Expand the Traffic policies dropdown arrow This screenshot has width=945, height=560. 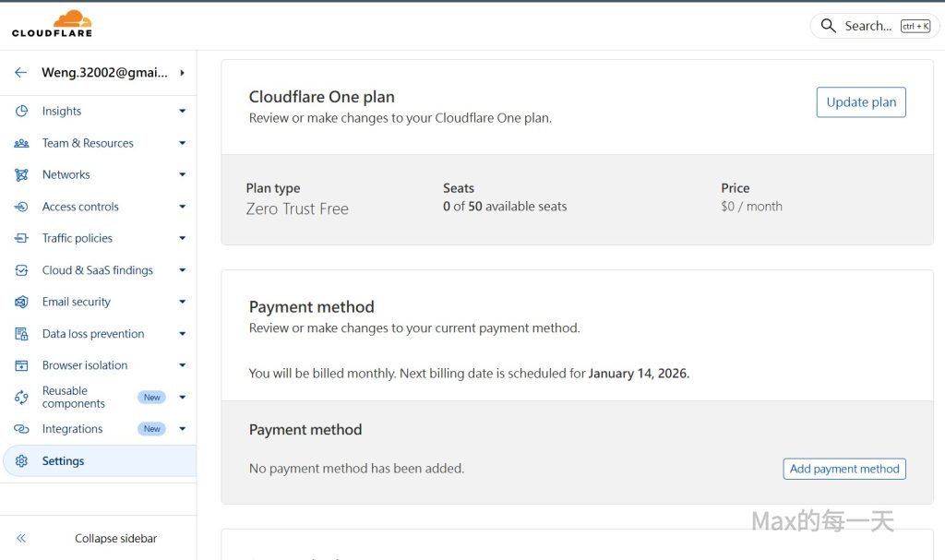pos(182,238)
